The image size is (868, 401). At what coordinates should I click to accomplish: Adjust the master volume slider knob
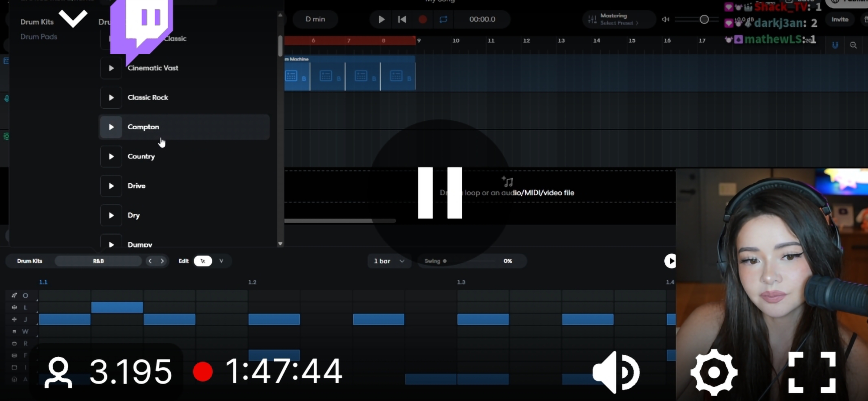[x=704, y=19]
